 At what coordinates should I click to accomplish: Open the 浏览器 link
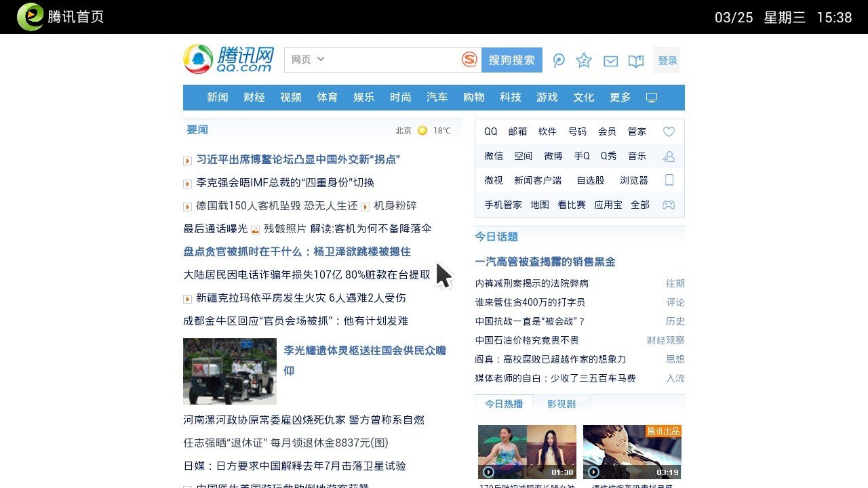[634, 180]
